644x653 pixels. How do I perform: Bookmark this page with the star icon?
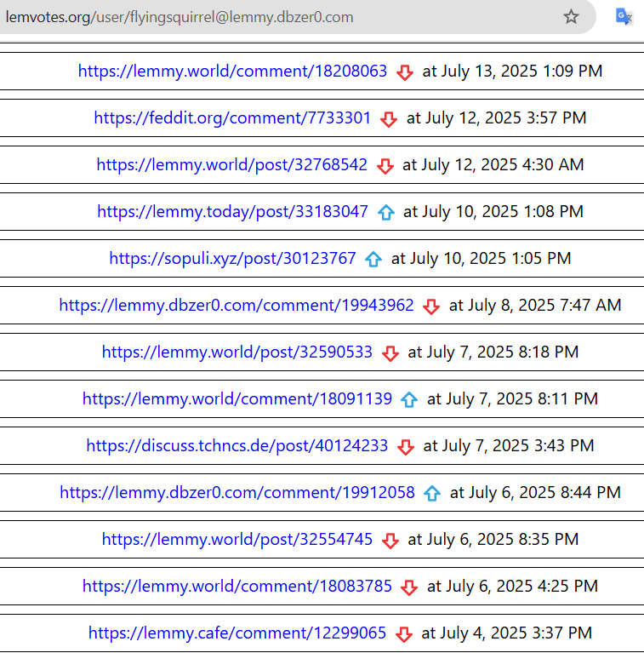(x=571, y=17)
